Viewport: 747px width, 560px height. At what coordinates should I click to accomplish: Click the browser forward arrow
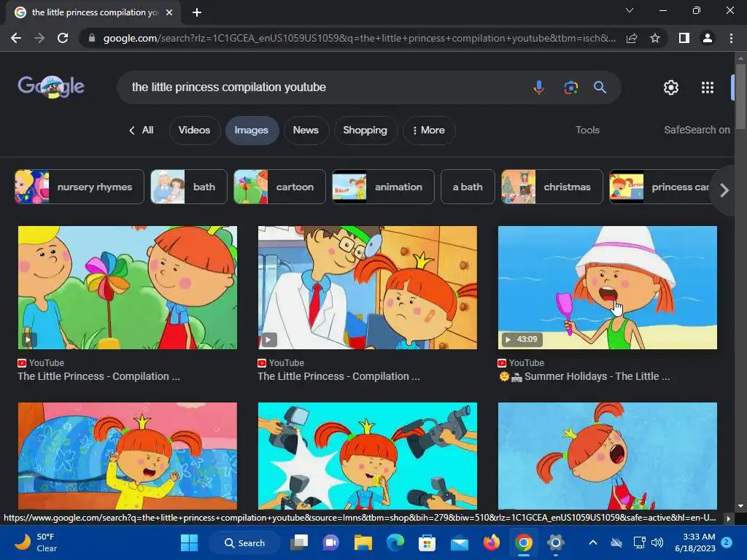pyautogui.click(x=39, y=38)
